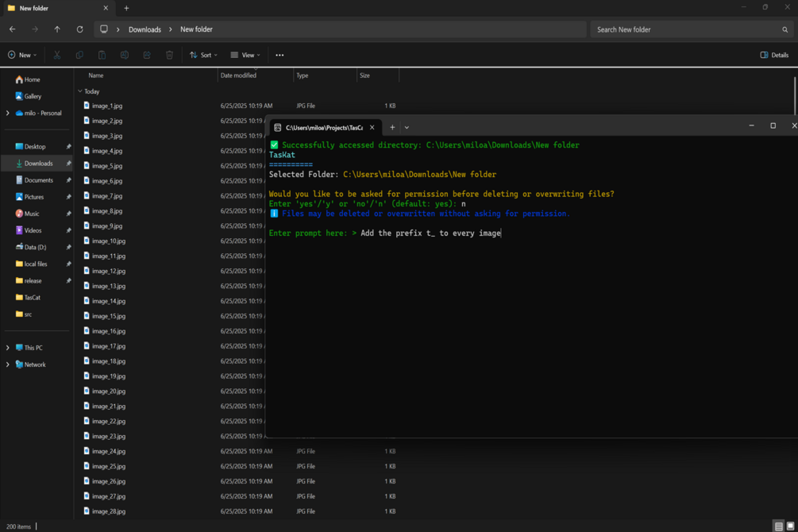798x532 pixels.
Task: Expand Network in sidebar
Action: [x=8, y=364]
